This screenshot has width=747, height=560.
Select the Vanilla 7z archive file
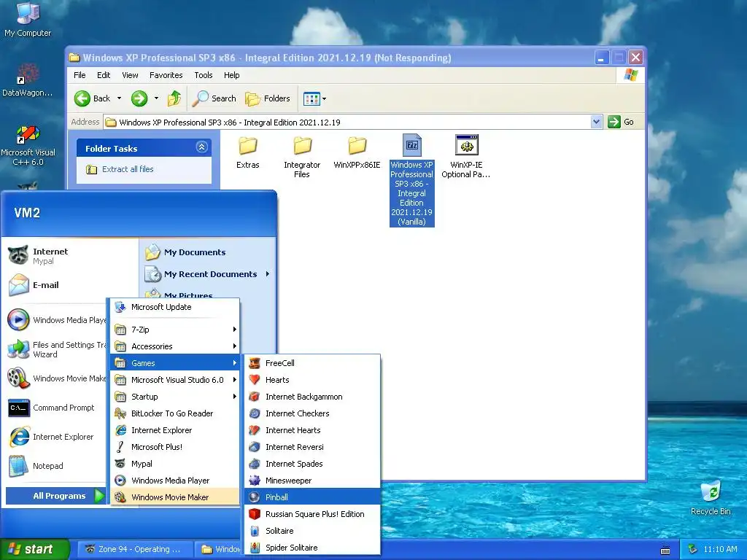(x=411, y=180)
